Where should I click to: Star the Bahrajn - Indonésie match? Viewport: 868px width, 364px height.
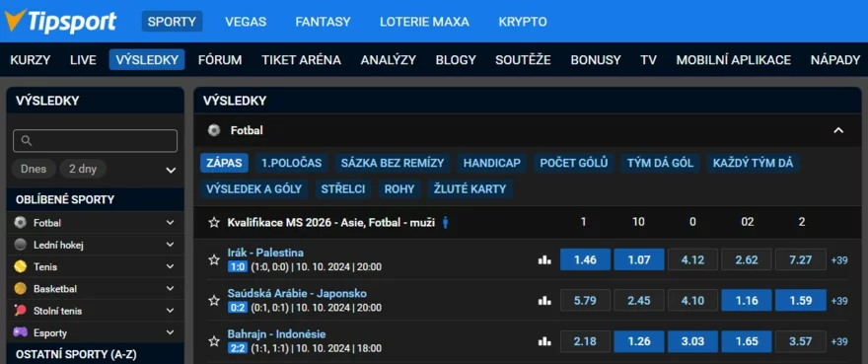pos(214,341)
